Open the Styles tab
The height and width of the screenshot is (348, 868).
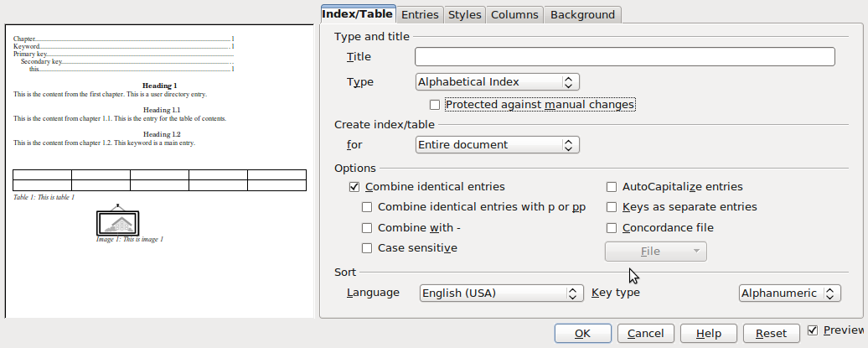click(x=464, y=14)
